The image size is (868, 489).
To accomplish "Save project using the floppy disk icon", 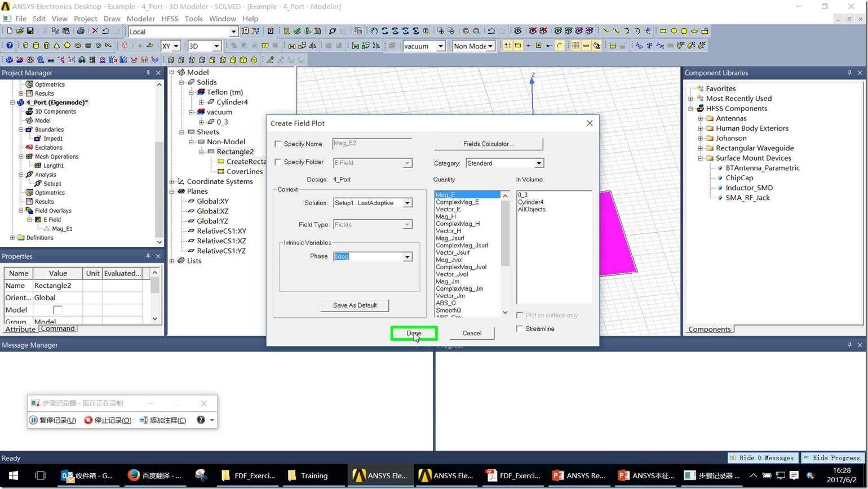I will point(30,31).
